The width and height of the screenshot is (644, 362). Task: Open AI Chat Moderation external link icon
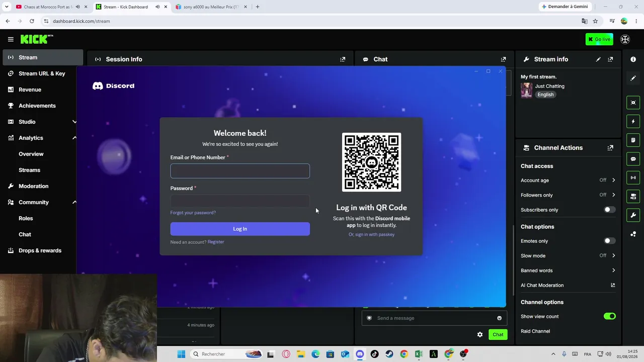pos(613,285)
